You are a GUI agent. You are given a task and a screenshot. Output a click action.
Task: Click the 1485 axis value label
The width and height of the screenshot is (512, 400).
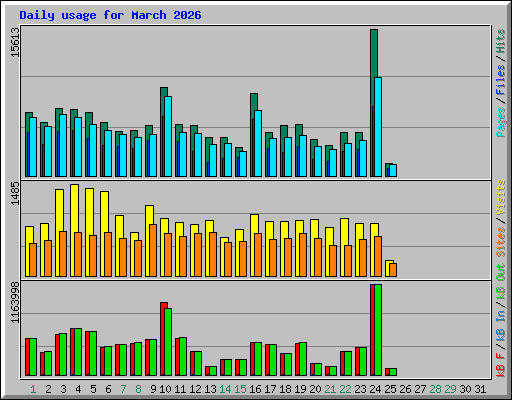pos(15,194)
